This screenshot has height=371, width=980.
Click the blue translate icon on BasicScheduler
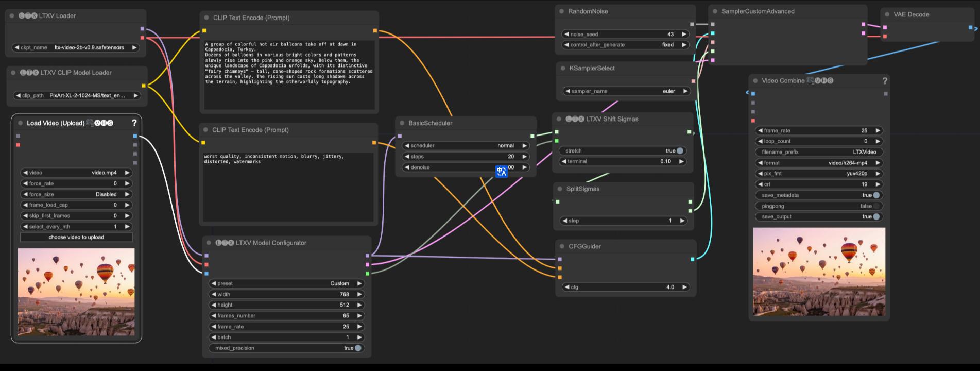pyautogui.click(x=501, y=172)
